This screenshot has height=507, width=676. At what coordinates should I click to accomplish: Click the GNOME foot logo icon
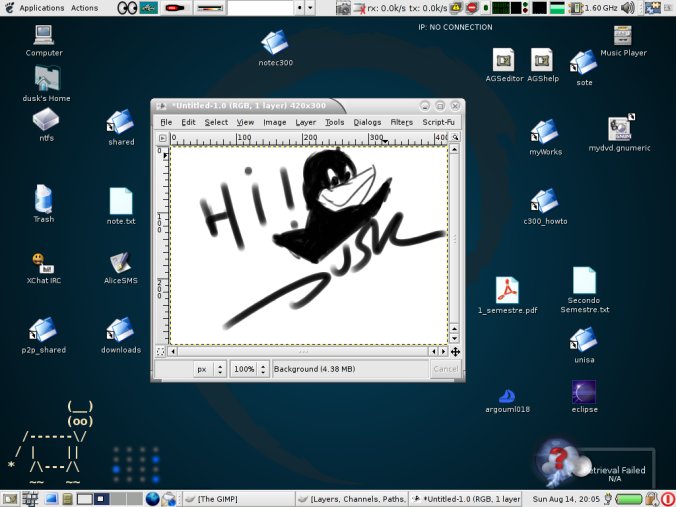[9, 7]
